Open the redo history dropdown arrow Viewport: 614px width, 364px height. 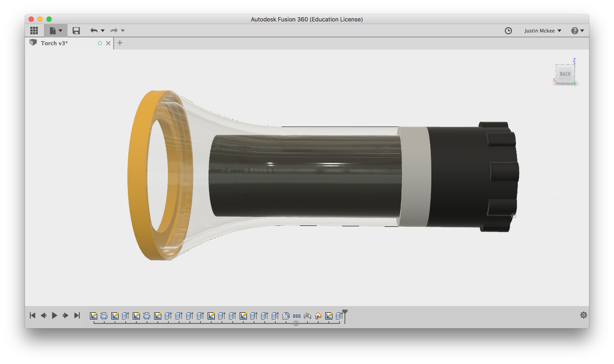[x=123, y=31]
